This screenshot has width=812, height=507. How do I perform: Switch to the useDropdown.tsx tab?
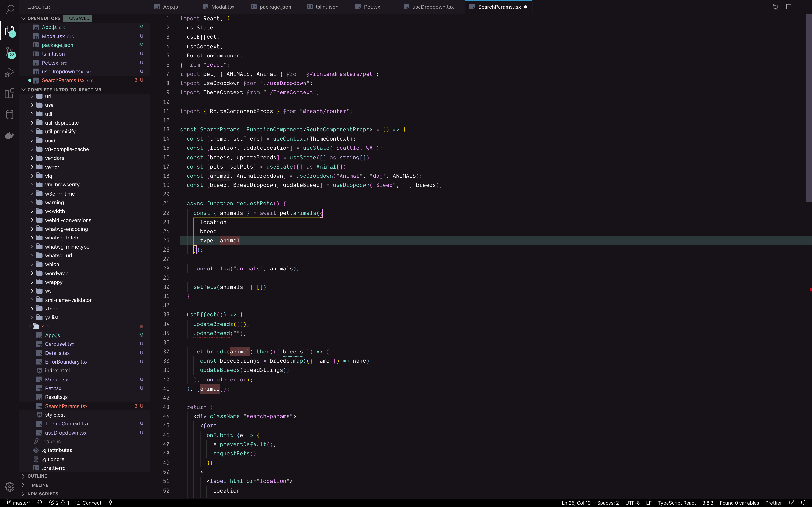tap(433, 7)
